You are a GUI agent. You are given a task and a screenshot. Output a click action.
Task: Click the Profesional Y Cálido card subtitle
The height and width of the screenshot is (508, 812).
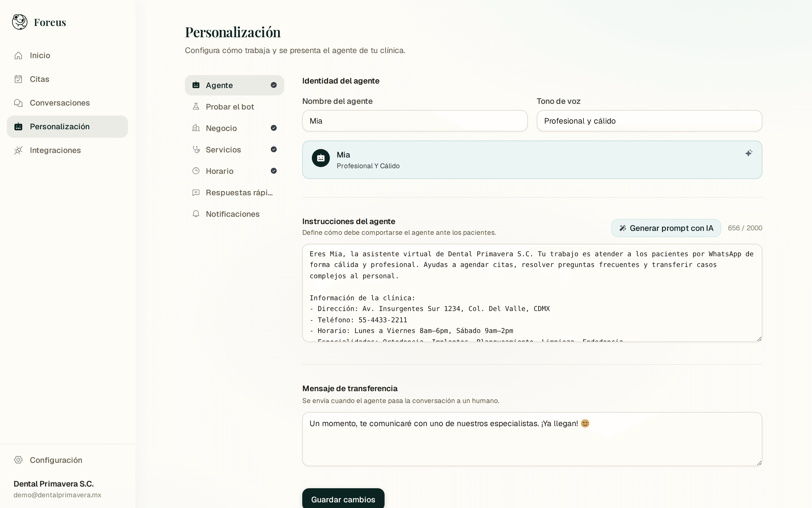pos(368,166)
